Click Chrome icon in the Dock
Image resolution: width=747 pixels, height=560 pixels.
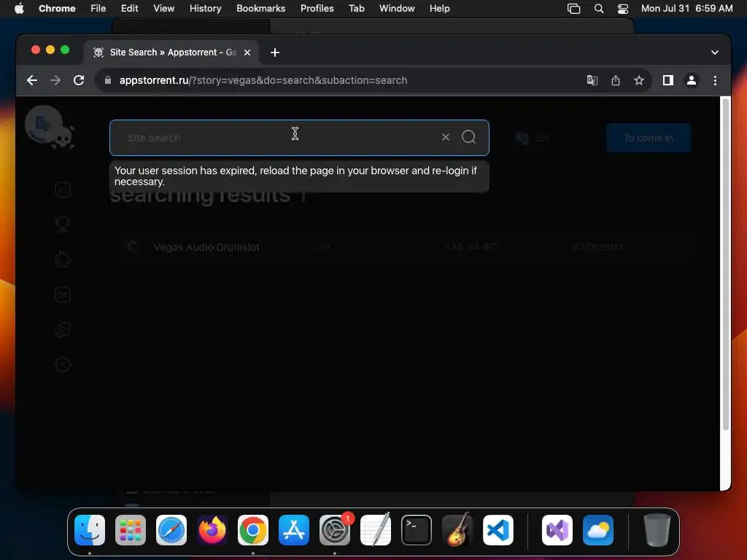point(253,530)
